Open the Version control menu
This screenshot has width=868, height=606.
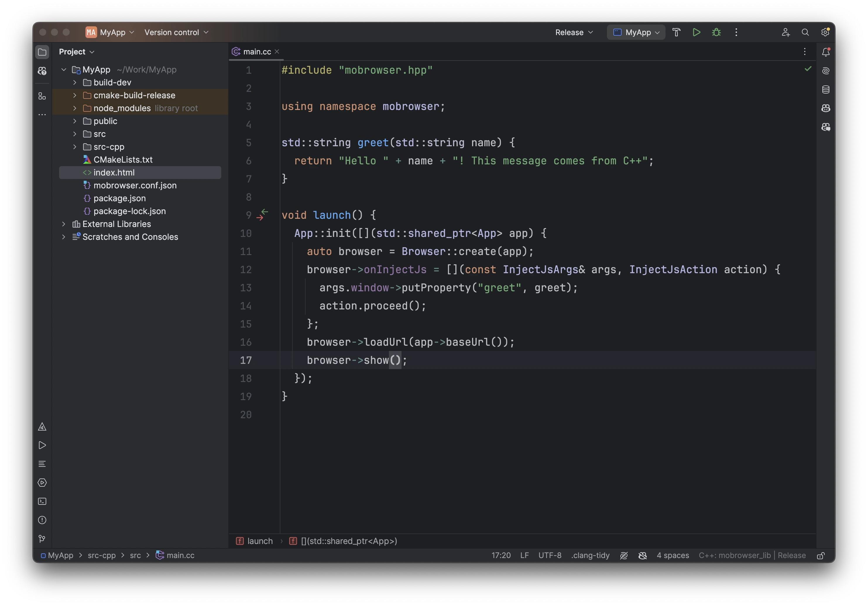[176, 32]
